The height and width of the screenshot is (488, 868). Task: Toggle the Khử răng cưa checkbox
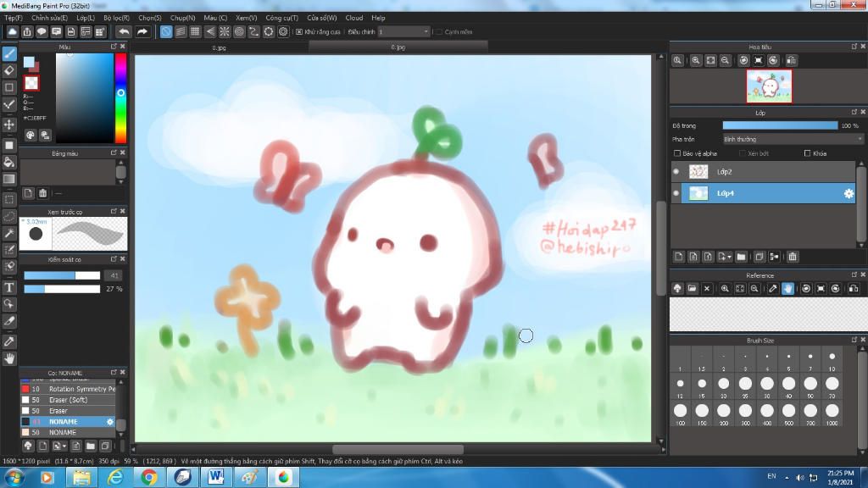[299, 32]
